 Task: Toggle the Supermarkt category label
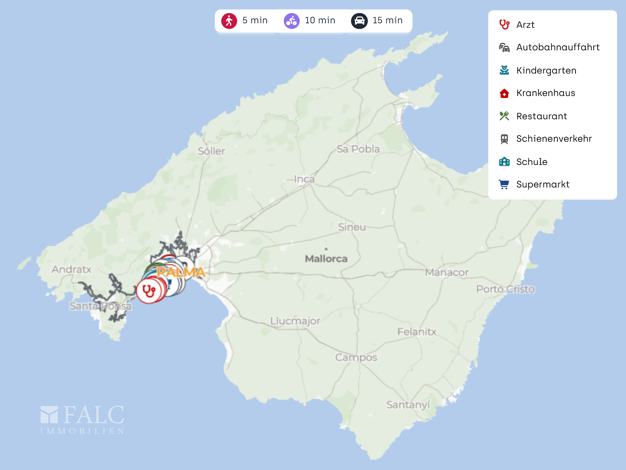click(x=542, y=185)
